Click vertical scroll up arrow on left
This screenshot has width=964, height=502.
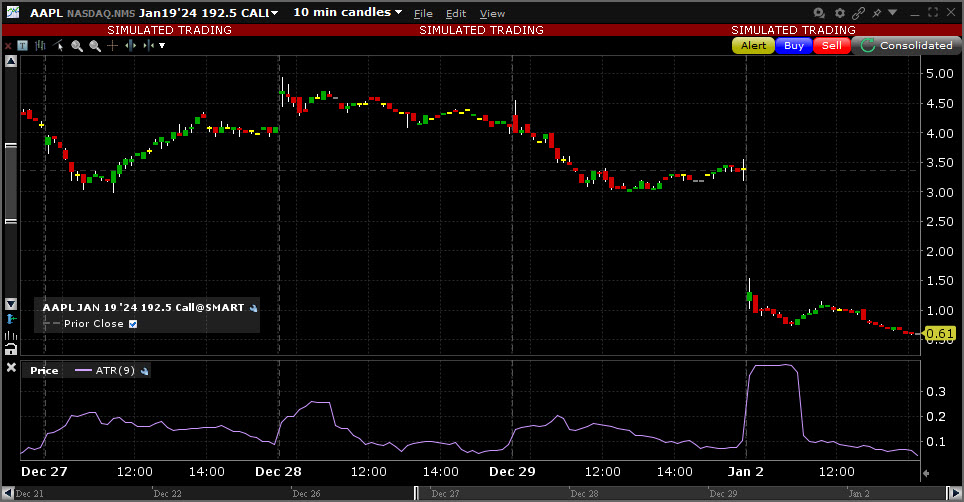[x=11, y=61]
